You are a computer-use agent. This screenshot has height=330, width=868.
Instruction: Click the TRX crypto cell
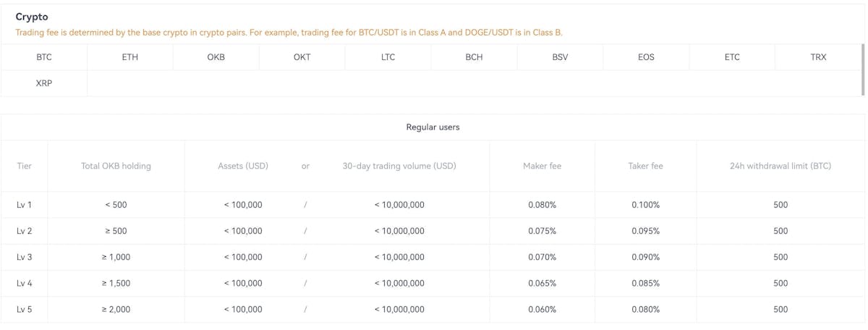[x=818, y=57]
